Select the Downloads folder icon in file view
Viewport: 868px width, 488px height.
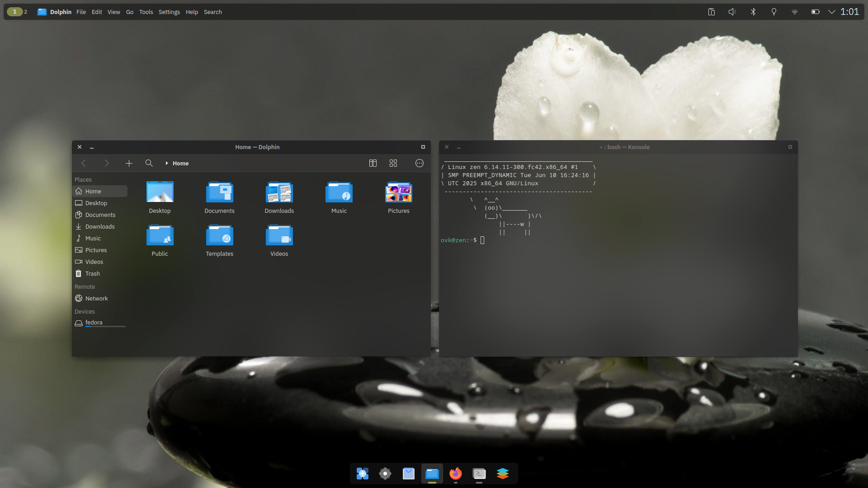click(279, 192)
